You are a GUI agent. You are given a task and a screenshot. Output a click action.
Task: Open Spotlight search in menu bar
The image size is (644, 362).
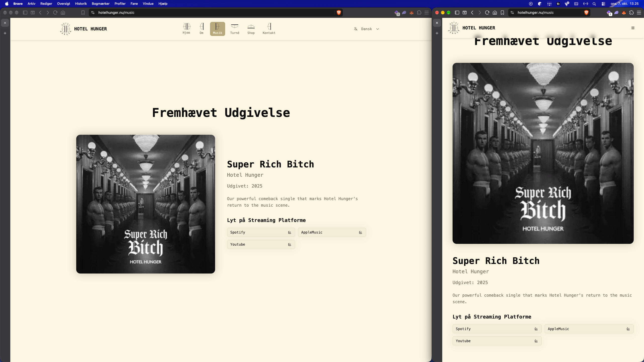coord(594,4)
